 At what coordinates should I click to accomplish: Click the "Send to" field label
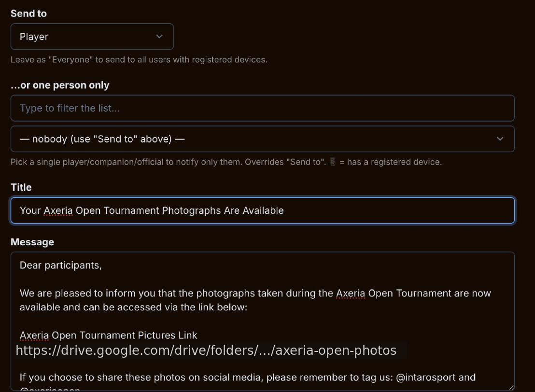pos(28,14)
